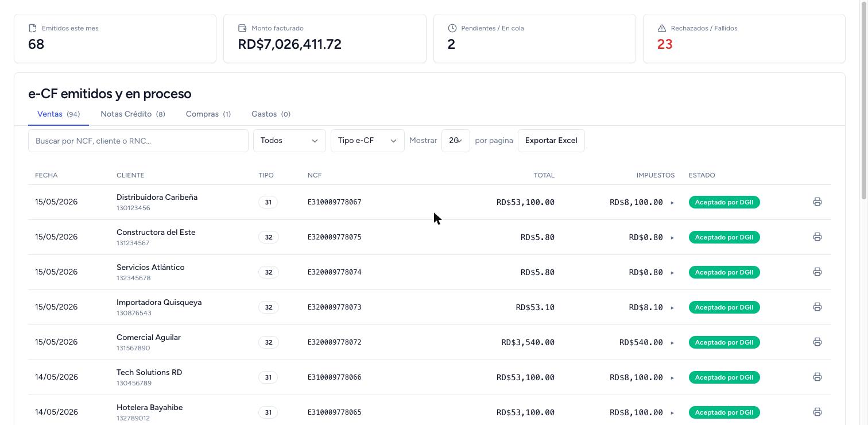Click the Aceptado por DGII badge for Hotelera Bayahibe
Viewport: 868px width, 425px height.
tap(724, 412)
